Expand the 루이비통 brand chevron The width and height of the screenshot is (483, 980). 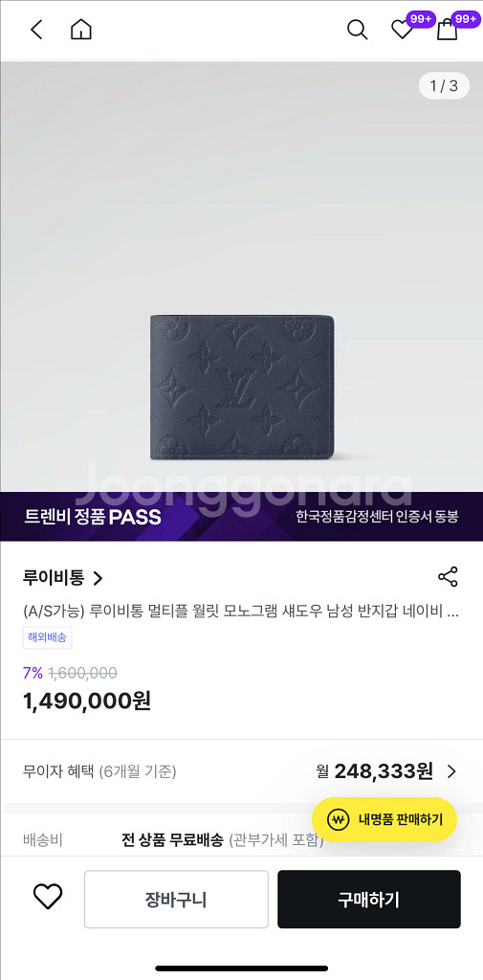coord(98,578)
